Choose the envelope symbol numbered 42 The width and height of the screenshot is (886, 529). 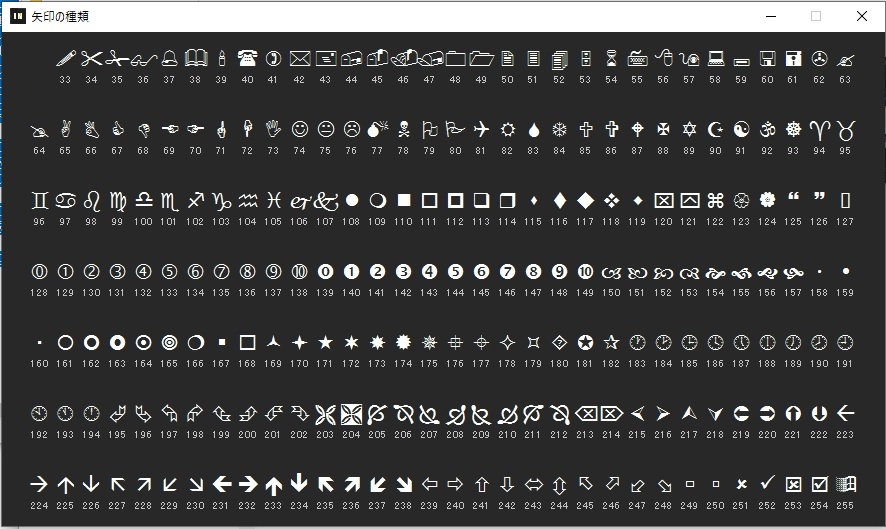[299, 58]
